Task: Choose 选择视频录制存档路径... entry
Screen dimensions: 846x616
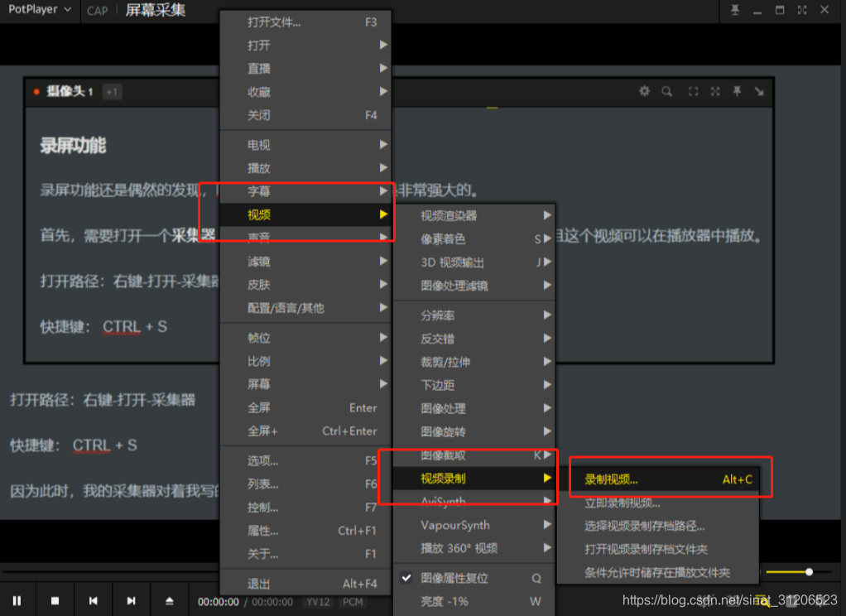Action: click(658, 526)
